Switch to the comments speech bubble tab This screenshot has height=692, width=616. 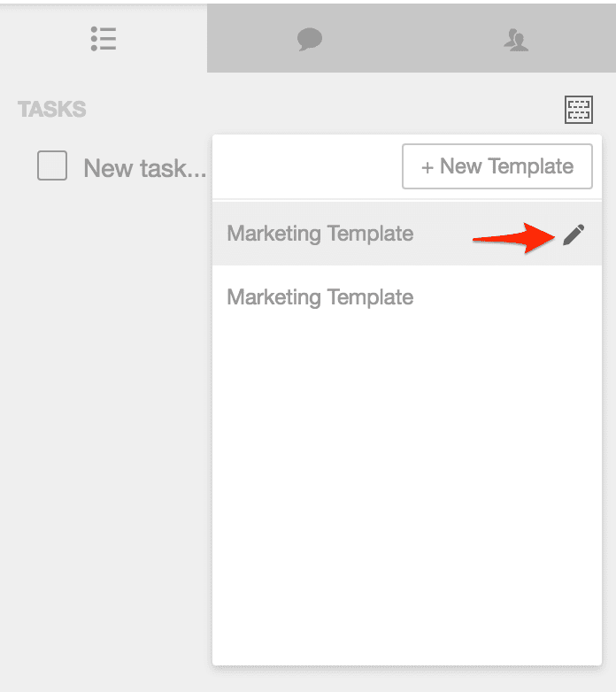coord(309,39)
